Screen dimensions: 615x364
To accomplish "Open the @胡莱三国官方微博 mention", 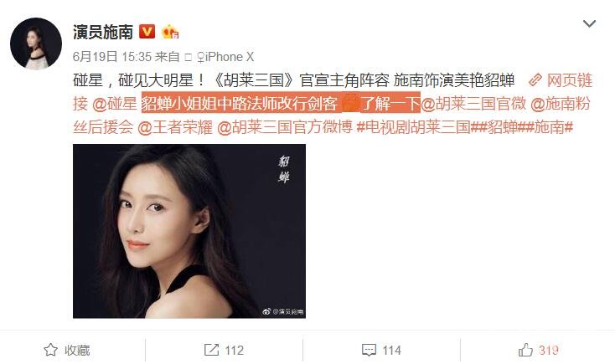I will pyautogui.click(x=285, y=127).
